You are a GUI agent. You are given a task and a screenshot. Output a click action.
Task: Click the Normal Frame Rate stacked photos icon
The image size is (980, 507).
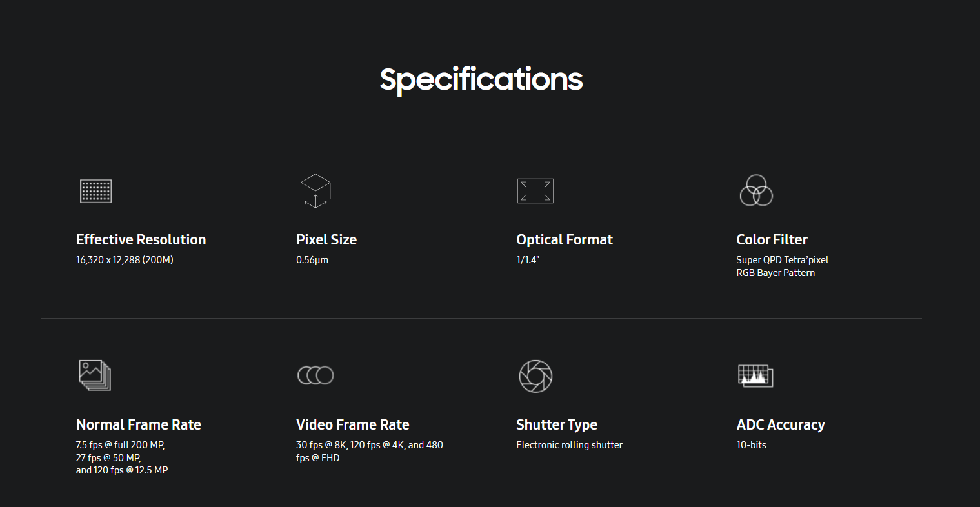point(95,375)
